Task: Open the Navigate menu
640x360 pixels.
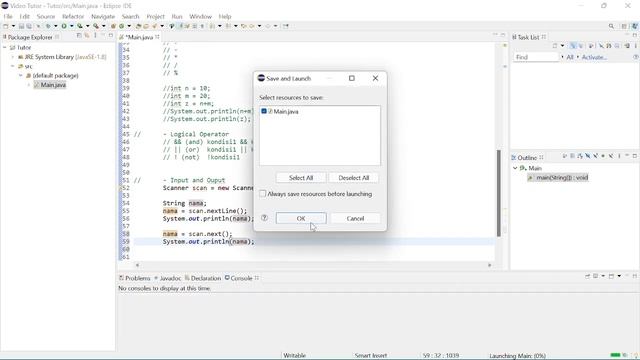Action: (x=103, y=16)
